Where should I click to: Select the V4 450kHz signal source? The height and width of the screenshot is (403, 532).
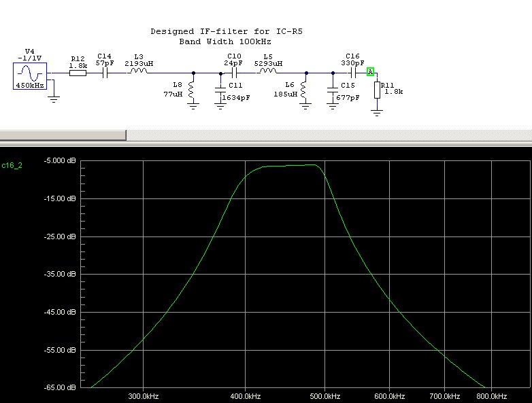click(30, 76)
